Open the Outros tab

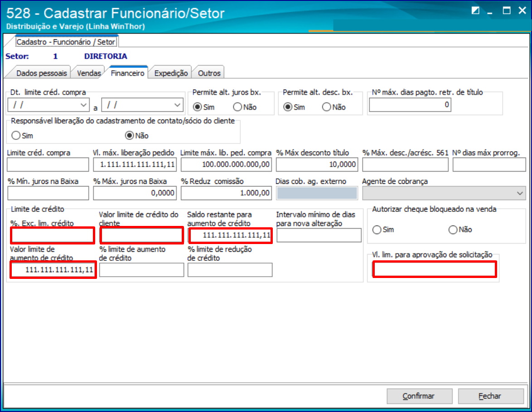[209, 73]
